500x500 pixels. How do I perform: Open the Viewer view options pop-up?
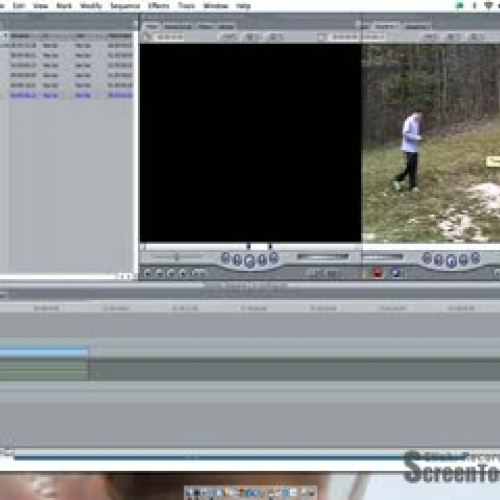tap(276, 37)
